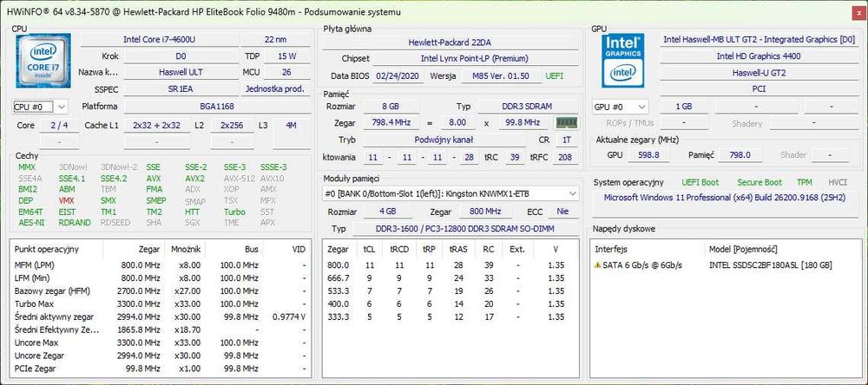Screen dimensions: 868x385
Task: Click the BGA1168 platform field
Action: click(x=216, y=106)
